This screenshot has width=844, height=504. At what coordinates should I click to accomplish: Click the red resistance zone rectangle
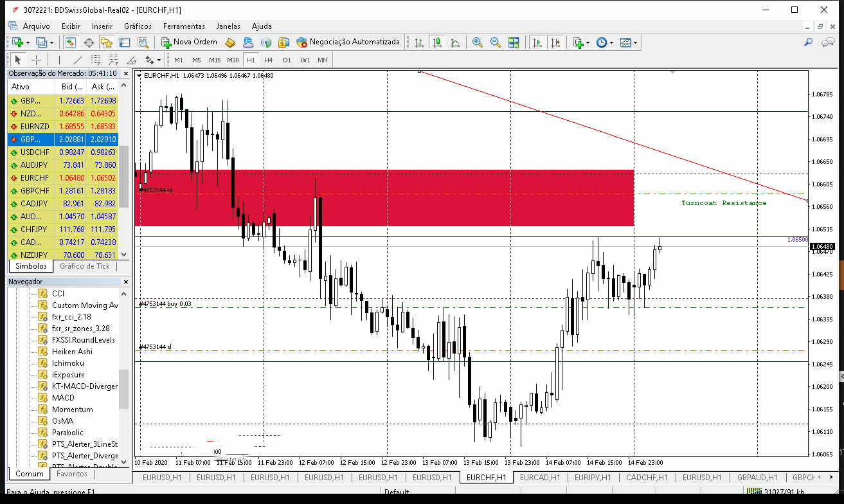point(384,198)
